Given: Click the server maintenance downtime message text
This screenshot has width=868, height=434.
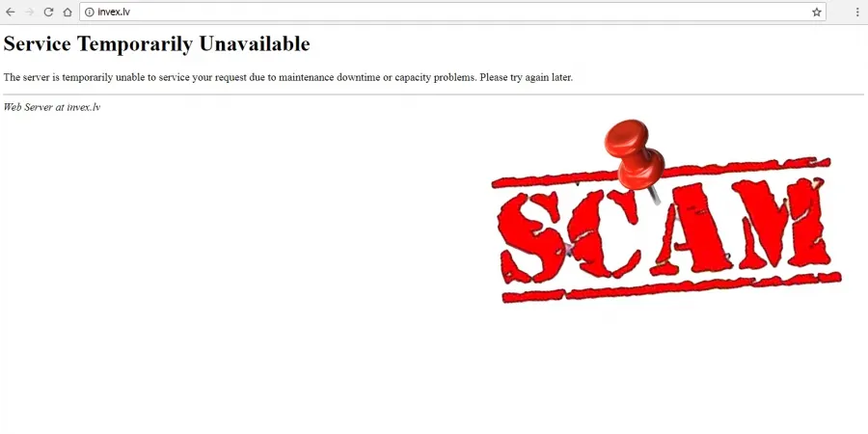Looking at the screenshot, I should [x=287, y=77].
